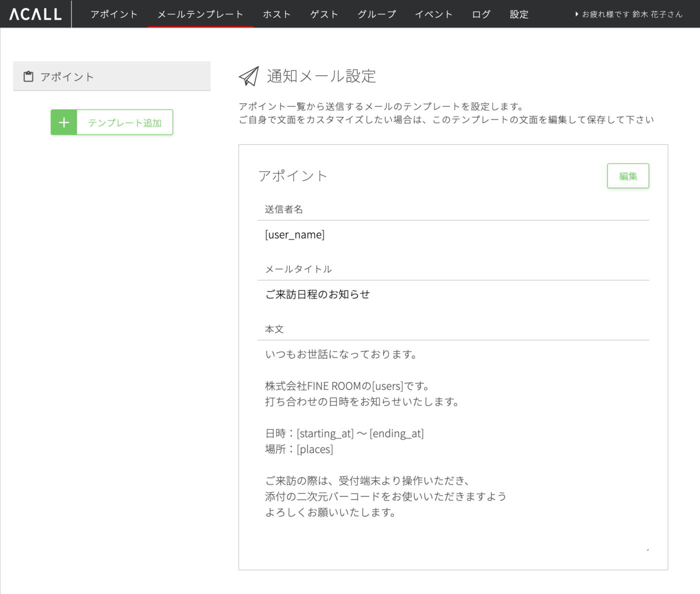Open the アポイント top navigation tab

(114, 14)
